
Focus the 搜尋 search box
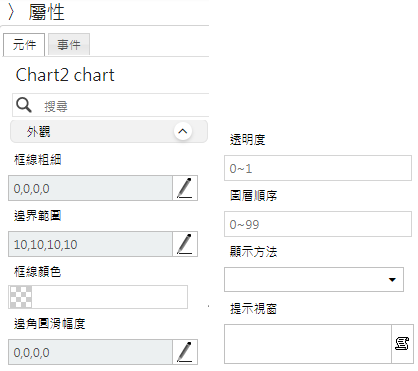123,106
